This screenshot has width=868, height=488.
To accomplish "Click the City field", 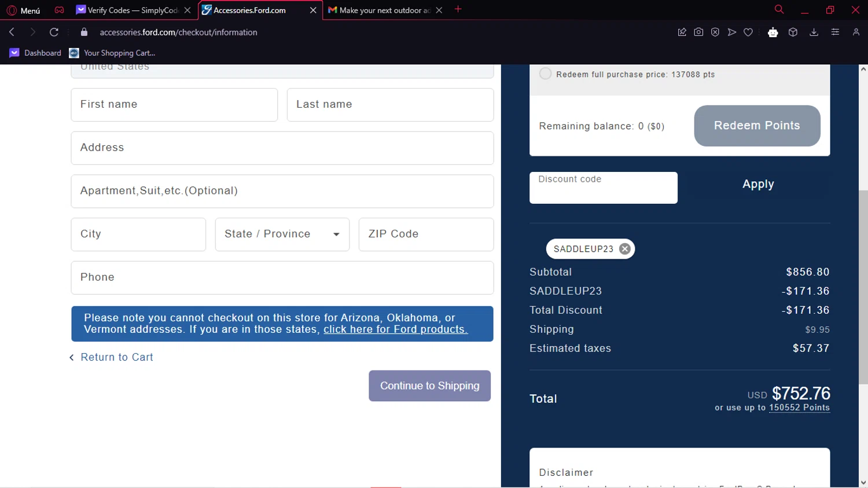I will [x=138, y=234].
